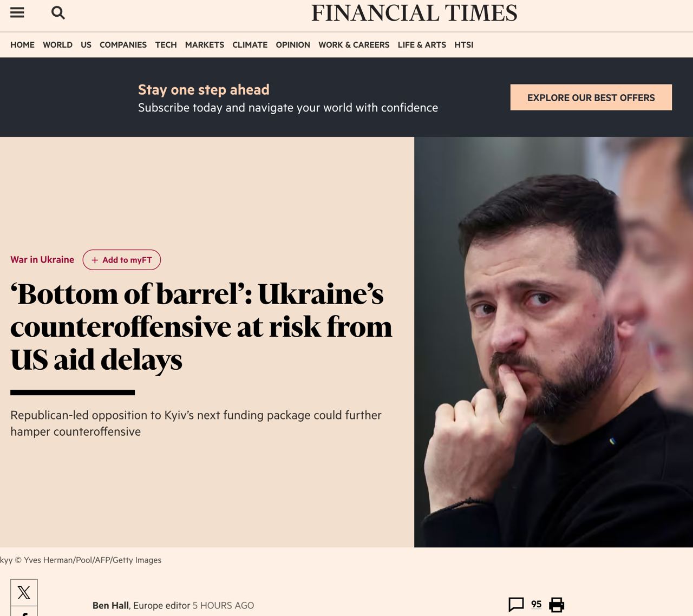Open author Ben Hall's profile link

tap(110, 605)
